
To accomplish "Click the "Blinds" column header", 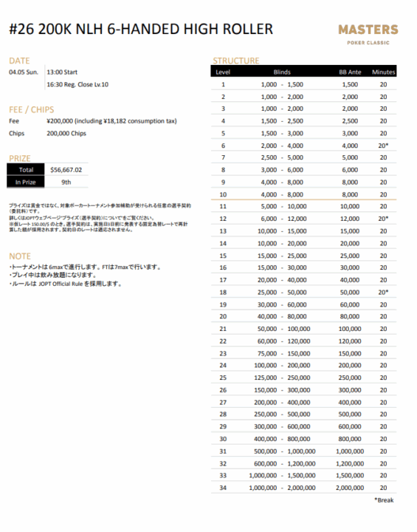I will click(x=282, y=72).
